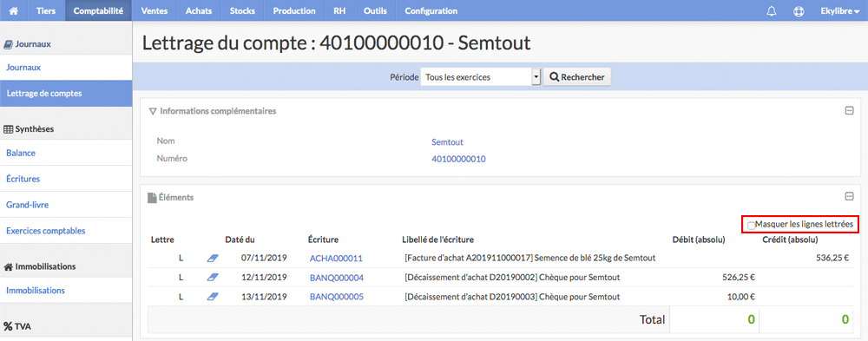Click the credit amount 536,25 €

pos(832,258)
